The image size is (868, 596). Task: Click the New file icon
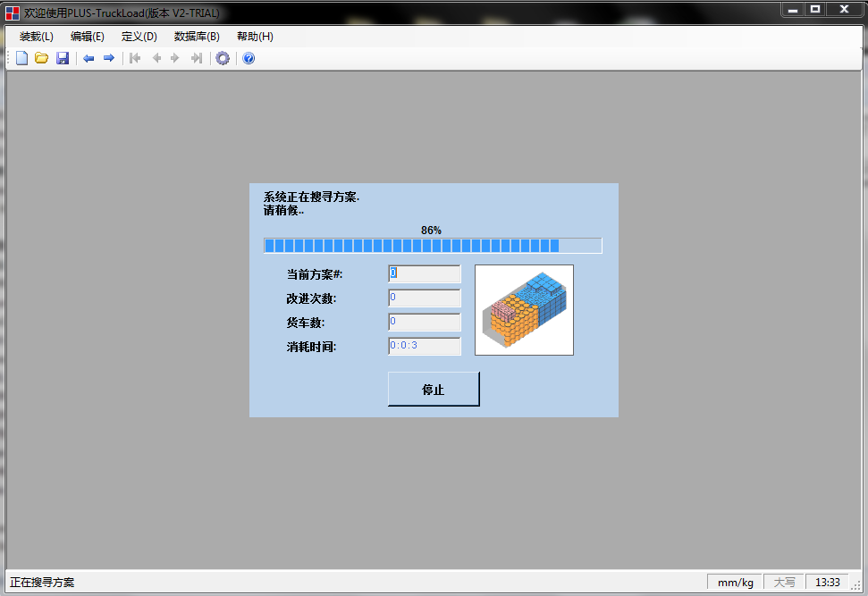(21, 58)
